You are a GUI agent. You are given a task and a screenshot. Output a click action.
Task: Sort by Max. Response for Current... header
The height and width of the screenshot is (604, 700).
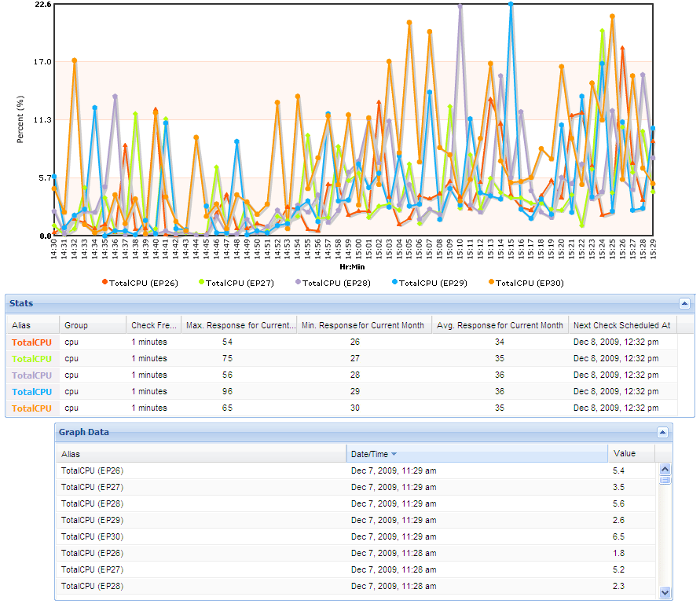tap(240, 325)
